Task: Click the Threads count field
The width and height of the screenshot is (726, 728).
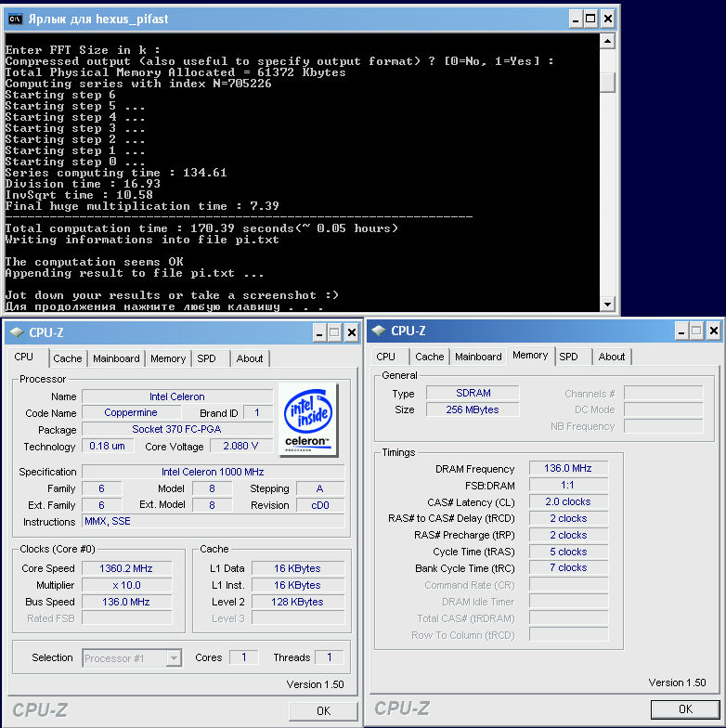Action: click(x=329, y=657)
